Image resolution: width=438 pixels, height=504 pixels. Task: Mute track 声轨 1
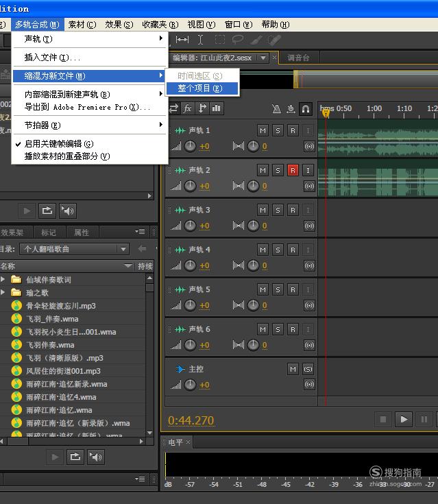point(263,130)
